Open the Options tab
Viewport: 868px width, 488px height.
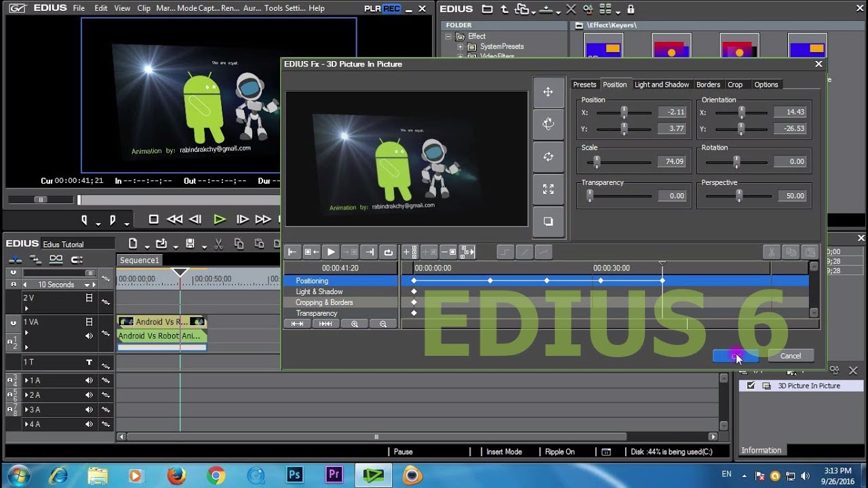766,85
